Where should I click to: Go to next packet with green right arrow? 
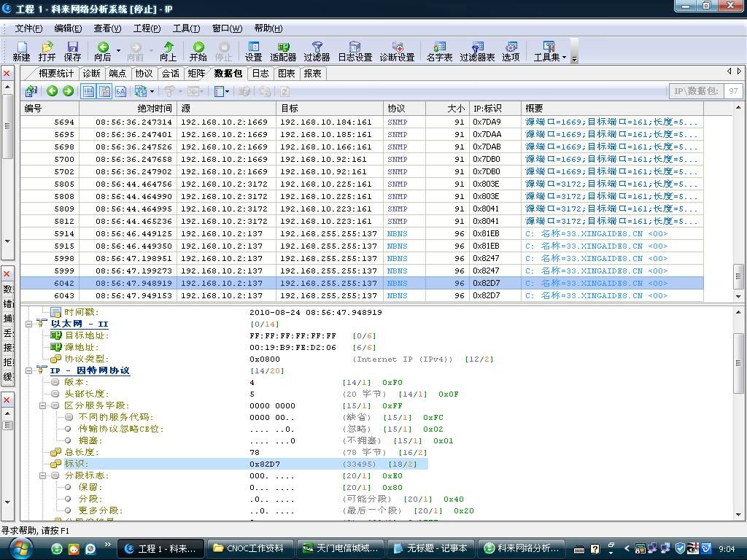coord(68,91)
